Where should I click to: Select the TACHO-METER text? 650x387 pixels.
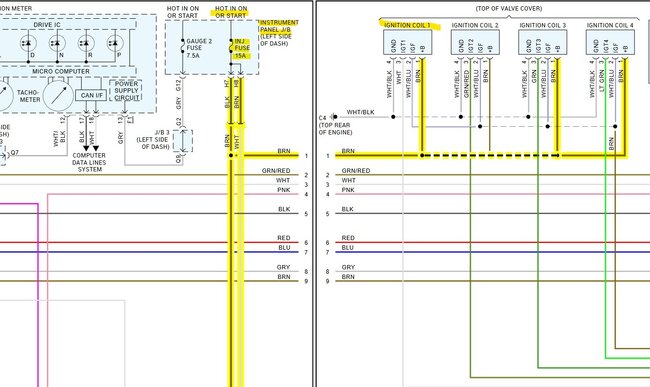click(29, 96)
